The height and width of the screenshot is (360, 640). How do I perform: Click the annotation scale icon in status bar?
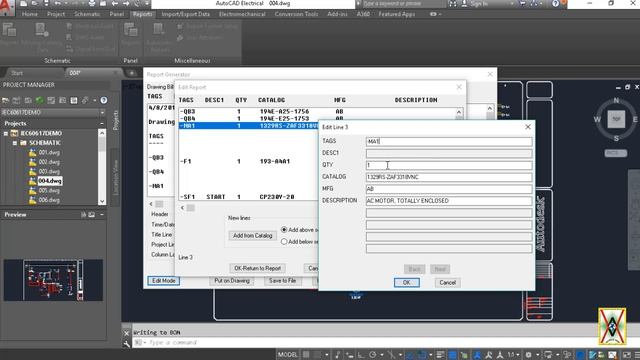click(x=500, y=355)
